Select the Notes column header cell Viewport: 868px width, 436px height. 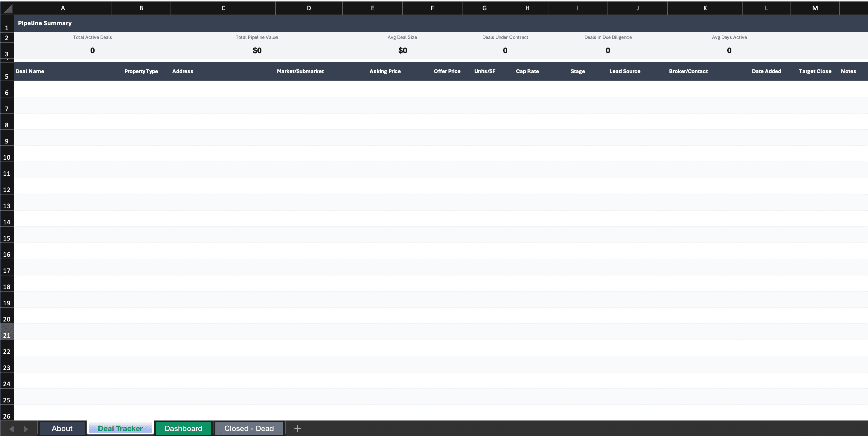pyautogui.click(x=849, y=71)
